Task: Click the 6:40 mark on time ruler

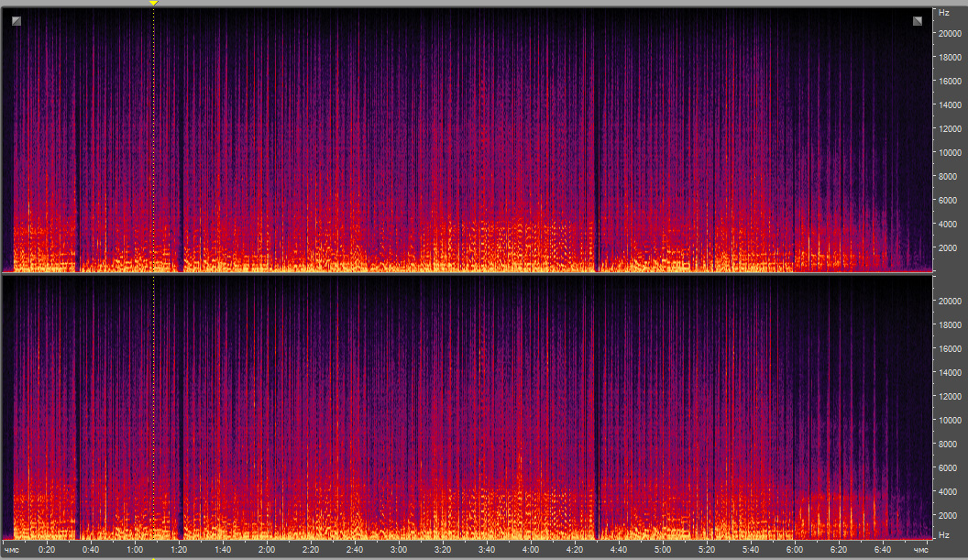Action: tap(883, 550)
